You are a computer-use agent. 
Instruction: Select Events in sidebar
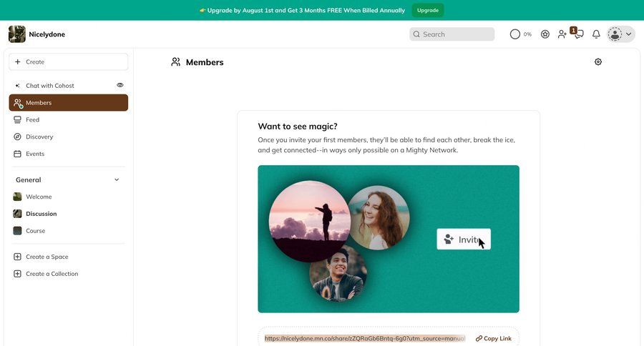coord(35,154)
